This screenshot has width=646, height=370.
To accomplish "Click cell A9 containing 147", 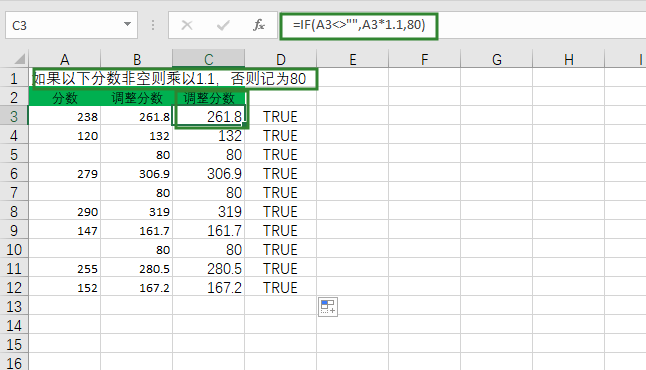I will pos(64,230).
